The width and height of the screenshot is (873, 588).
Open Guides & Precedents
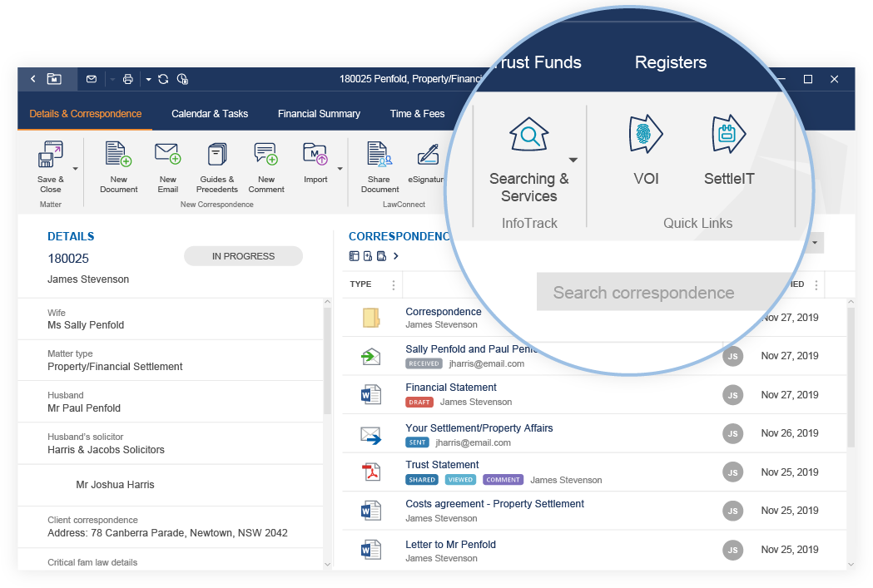pyautogui.click(x=216, y=154)
